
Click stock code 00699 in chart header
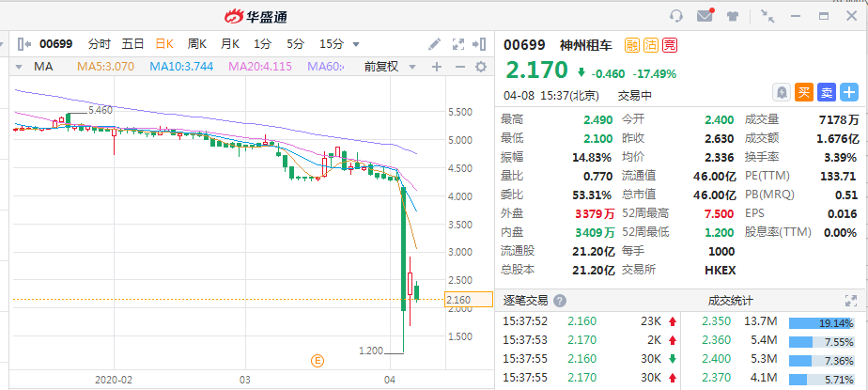tap(56, 44)
